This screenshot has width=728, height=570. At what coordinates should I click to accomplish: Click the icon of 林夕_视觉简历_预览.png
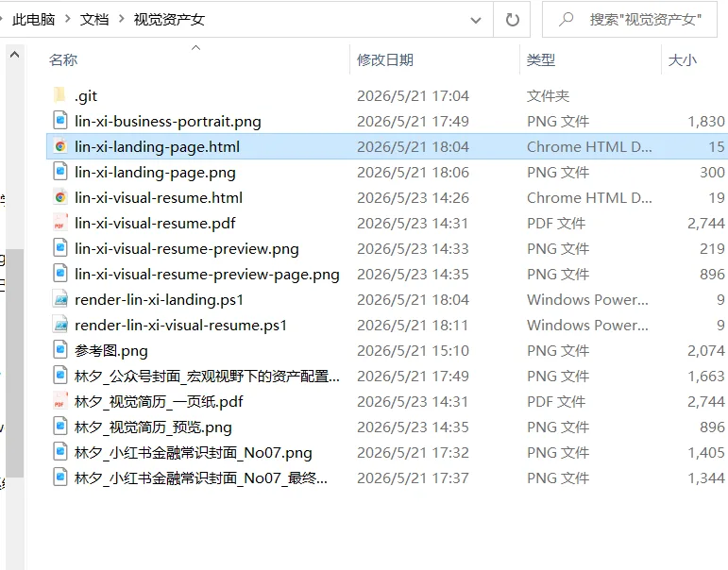tap(59, 427)
